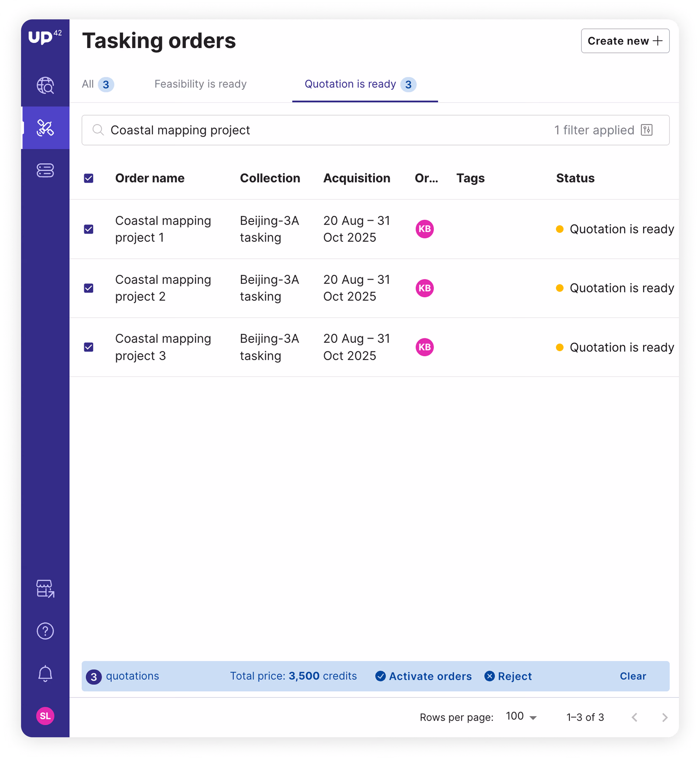Click the truncated Or... column header
This screenshot has height=760, width=700.
pos(426,178)
